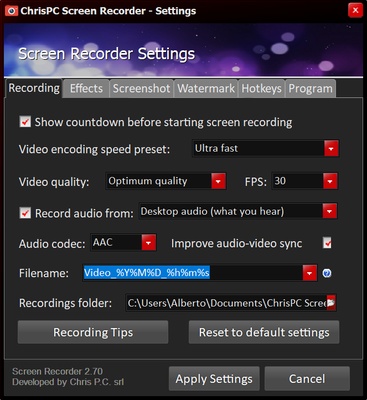Click the Optimum quality value
367x400 pixels.
point(148,181)
